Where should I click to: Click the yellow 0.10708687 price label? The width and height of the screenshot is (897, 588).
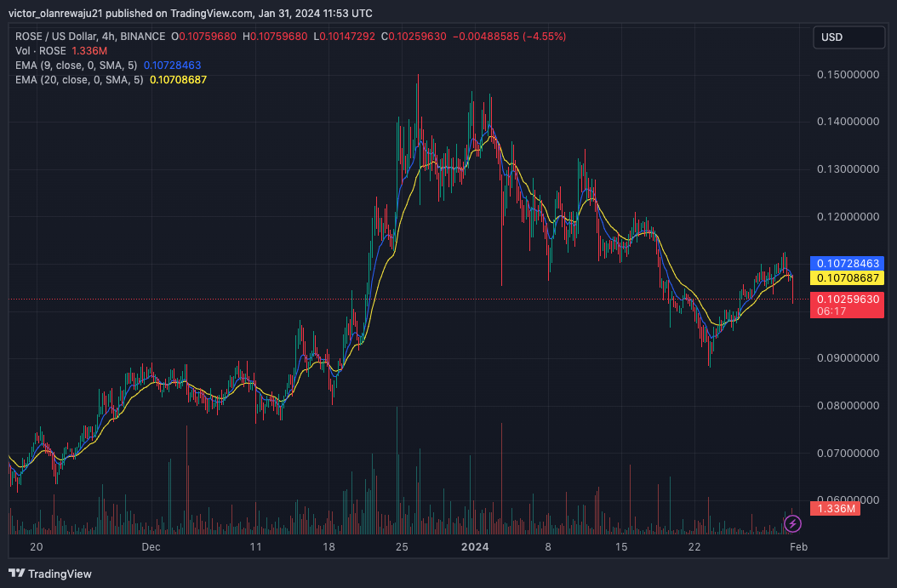coord(848,278)
